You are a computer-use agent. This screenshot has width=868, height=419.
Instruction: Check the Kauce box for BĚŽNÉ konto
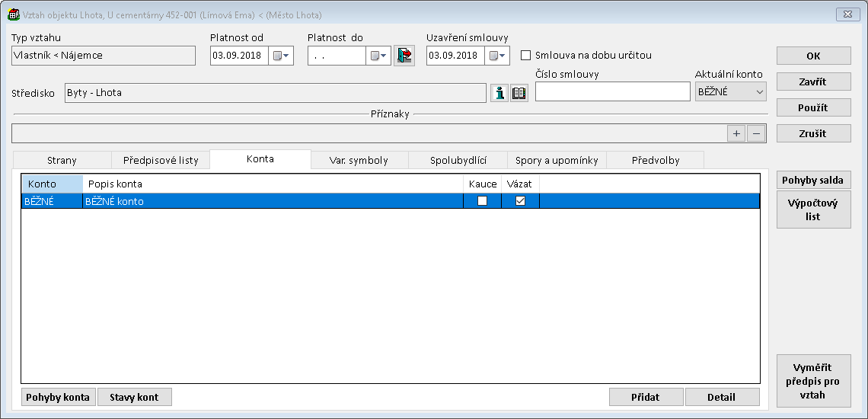[x=482, y=201]
